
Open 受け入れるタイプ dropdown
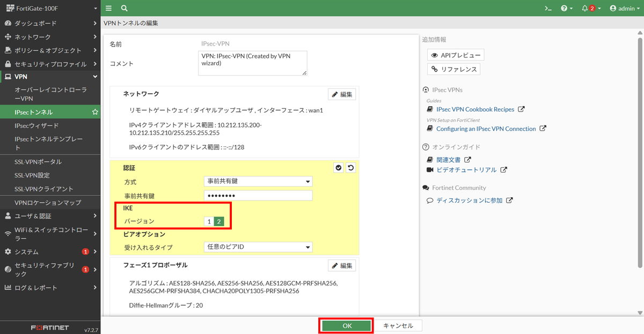click(258, 247)
